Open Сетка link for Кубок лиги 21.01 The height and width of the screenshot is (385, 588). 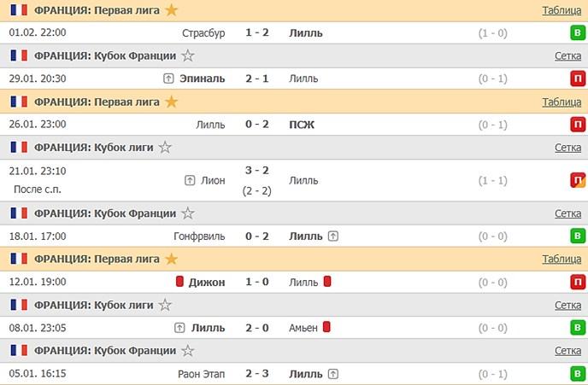click(567, 148)
